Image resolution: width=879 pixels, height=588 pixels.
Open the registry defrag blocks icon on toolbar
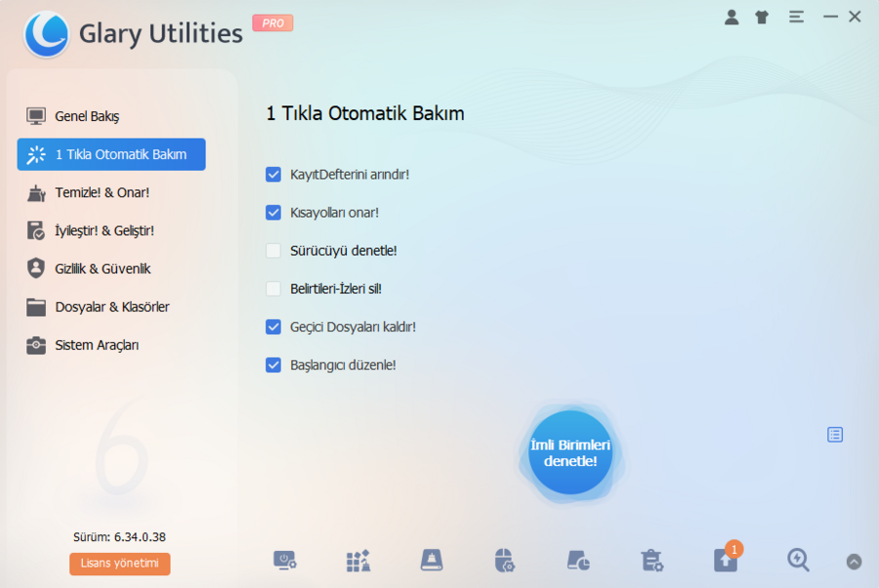[357, 561]
